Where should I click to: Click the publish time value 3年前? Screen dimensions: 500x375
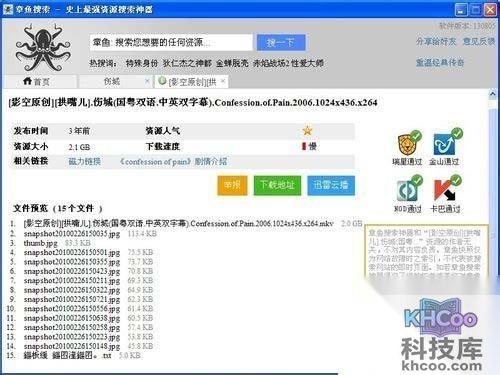[x=79, y=131]
